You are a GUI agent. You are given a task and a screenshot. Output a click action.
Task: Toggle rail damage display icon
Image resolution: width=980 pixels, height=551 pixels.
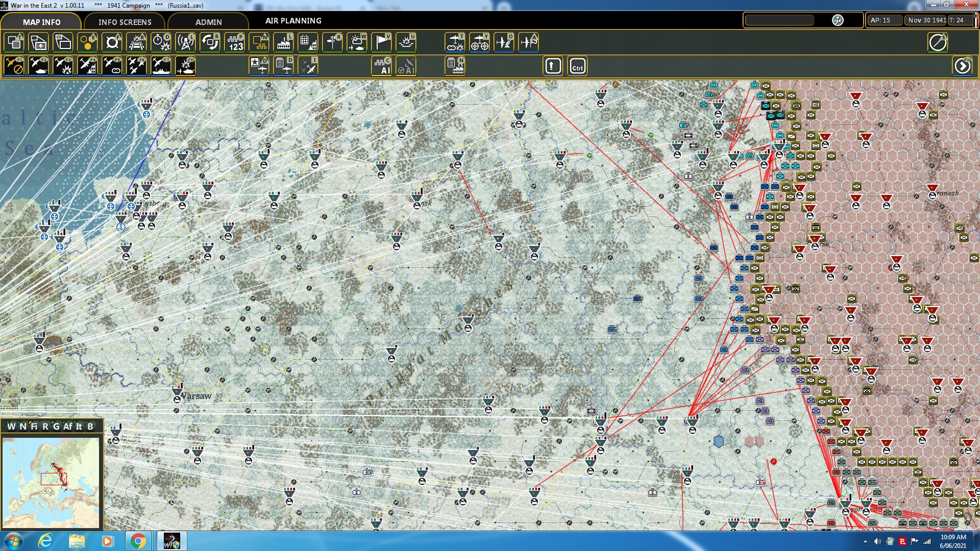(x=136, y=42)
